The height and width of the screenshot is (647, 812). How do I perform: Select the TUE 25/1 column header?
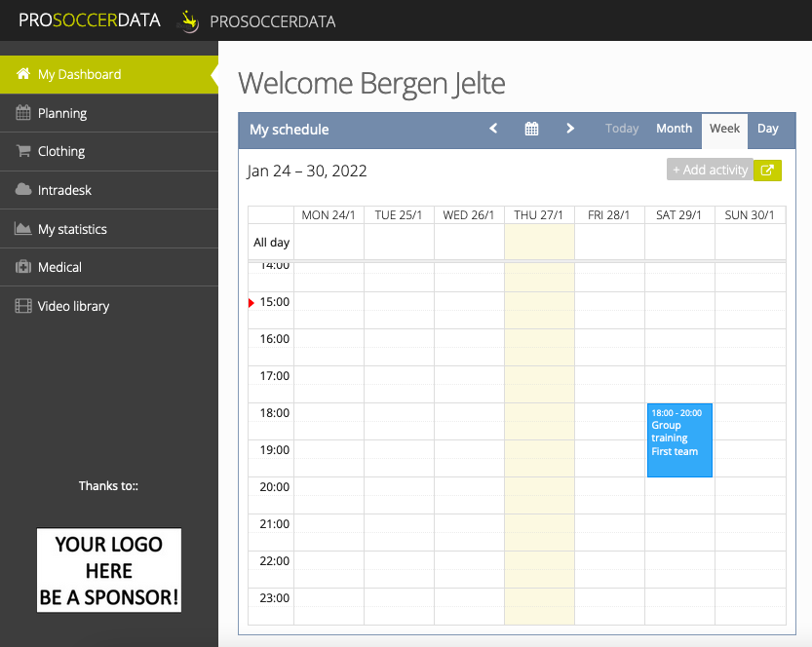pos(399,215)
